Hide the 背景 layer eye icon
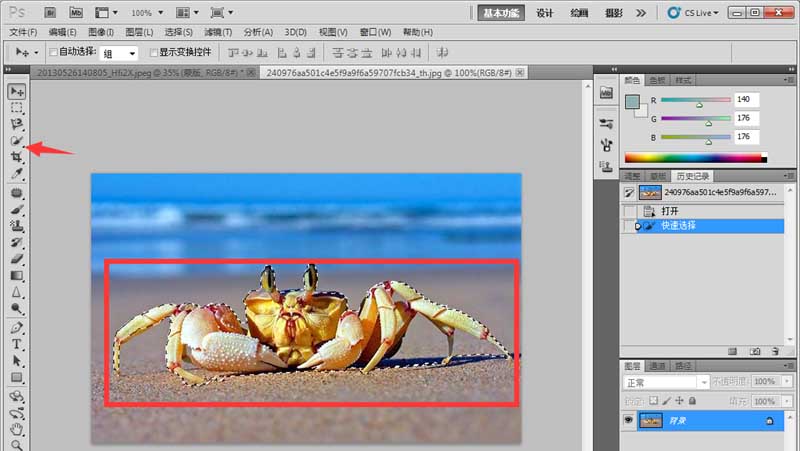Viewport: 800px width, 451px height. [x=629, y=420]
